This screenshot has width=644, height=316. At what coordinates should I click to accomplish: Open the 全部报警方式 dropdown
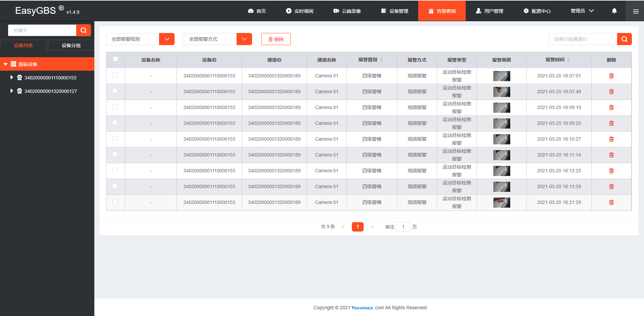(218, 39)
